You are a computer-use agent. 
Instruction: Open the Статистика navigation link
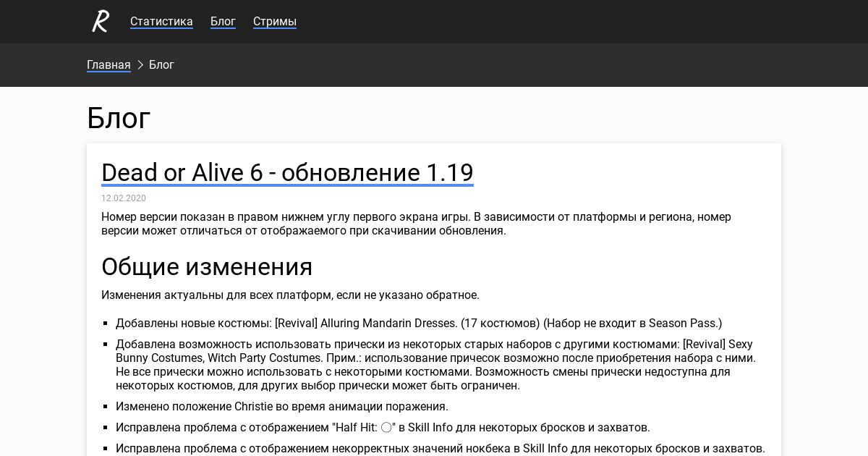pos(161,21)
